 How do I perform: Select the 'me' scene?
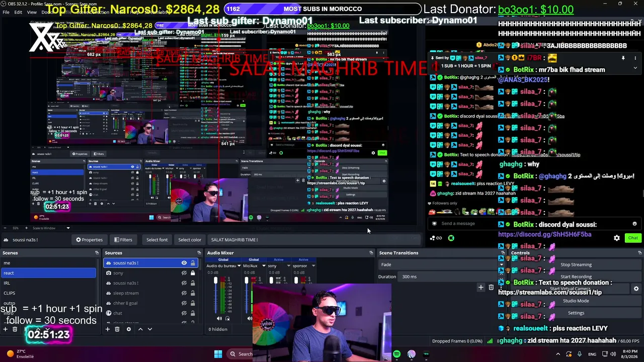(49, 263)
